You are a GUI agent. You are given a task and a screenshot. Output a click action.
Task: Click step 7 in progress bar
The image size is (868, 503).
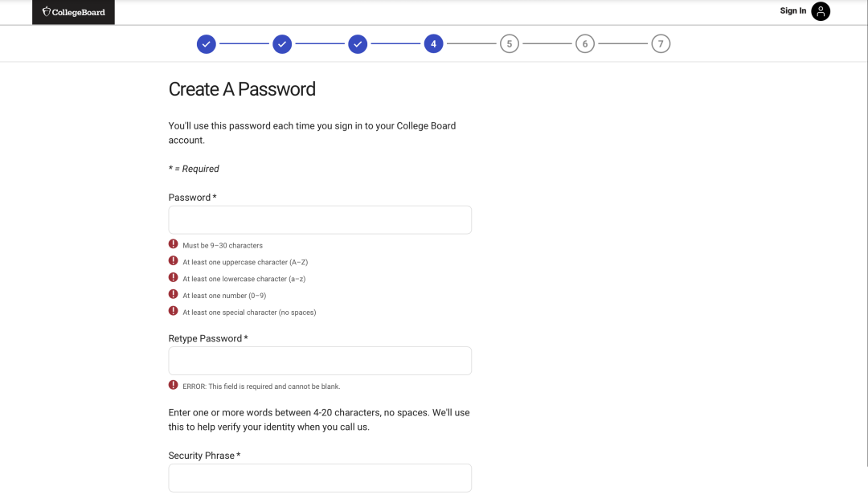pos(660,44)
